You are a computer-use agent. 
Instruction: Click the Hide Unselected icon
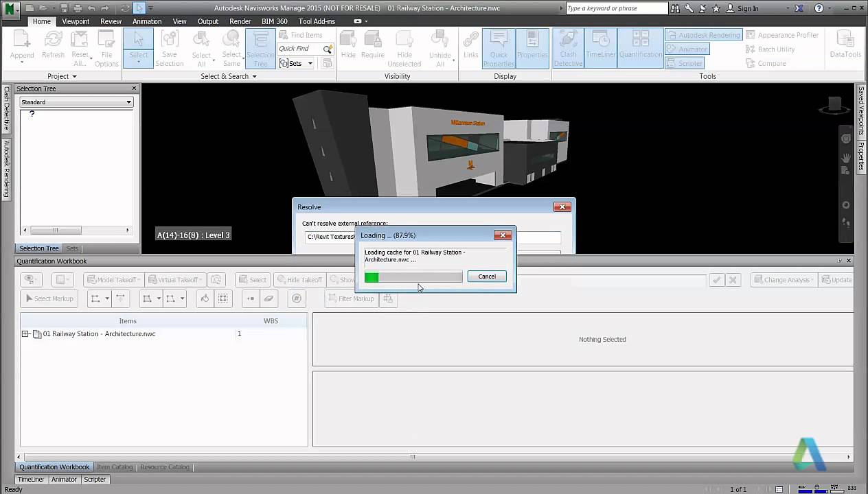coord(404,48)
